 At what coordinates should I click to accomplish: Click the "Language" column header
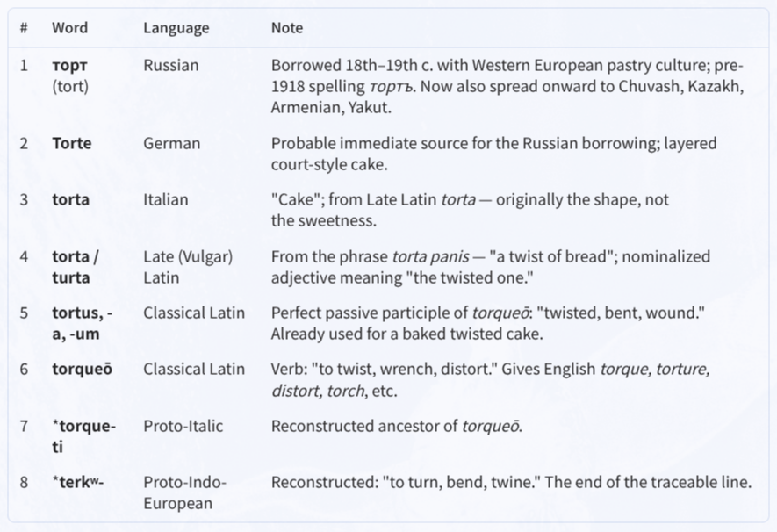176,28
